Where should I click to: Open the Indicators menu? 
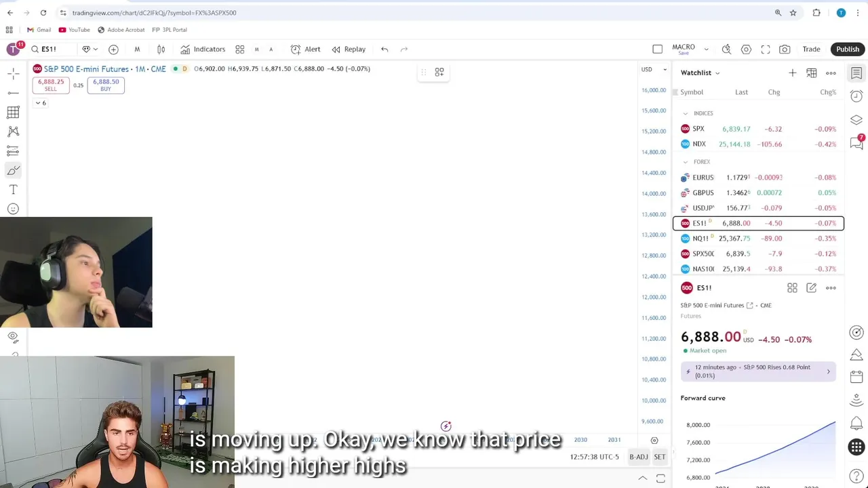point(203,49)
